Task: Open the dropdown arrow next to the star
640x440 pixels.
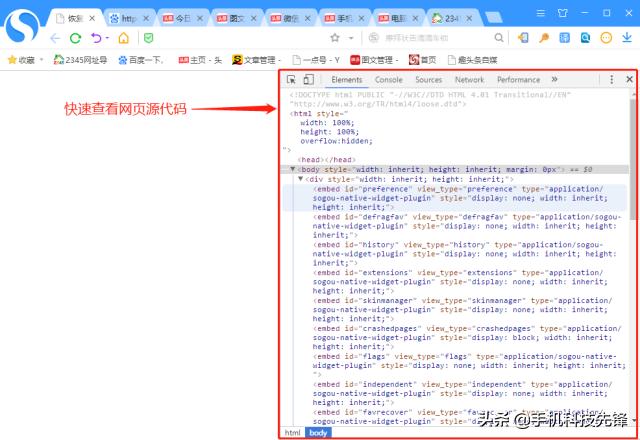Action: [351, 38]
